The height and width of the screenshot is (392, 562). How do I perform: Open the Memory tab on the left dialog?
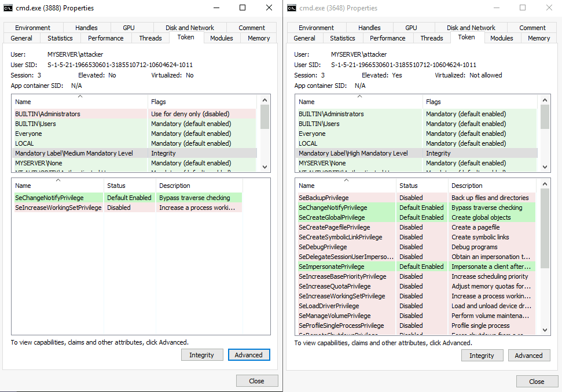[x=258, y=38]
